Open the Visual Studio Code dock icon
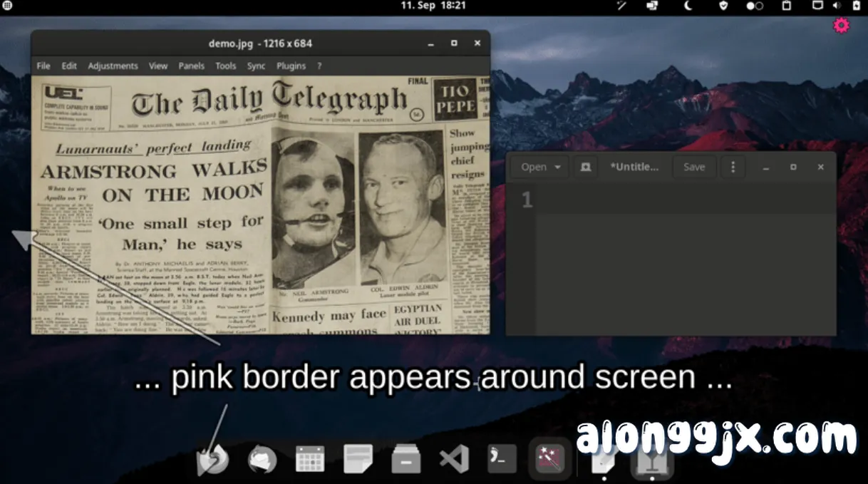 click(x=453, y=458)
